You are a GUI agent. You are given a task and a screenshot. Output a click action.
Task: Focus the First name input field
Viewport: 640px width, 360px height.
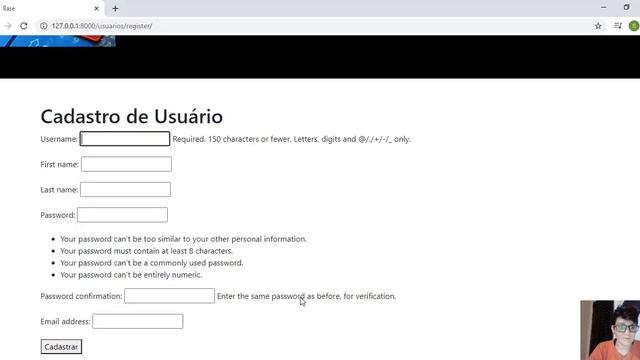[126, 164]
